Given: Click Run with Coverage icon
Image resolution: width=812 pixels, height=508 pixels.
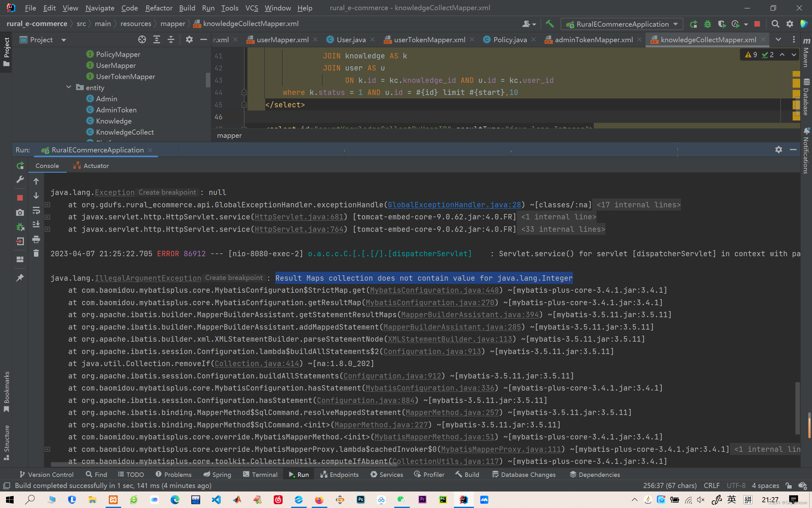Looking at the screenshot, I should point(722,24).
